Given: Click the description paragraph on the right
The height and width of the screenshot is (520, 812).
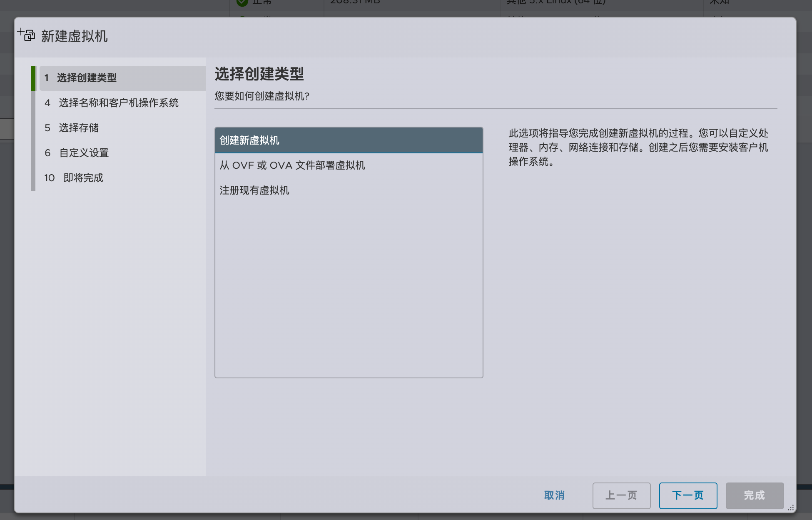Looking at the screenshot, I should 638,147.
